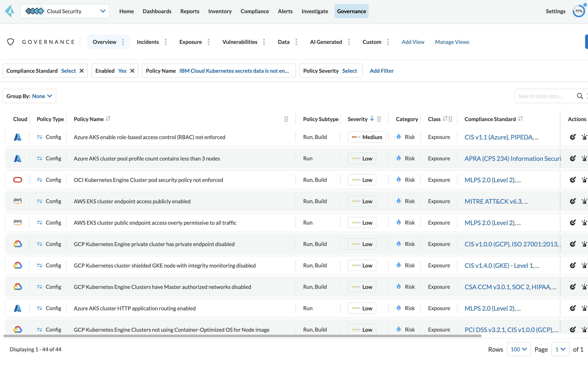Viewport: 588px width, 367px height.
Task: Click the alarm icon in OCI Kubernetes policy row
Action: (584, 180)
